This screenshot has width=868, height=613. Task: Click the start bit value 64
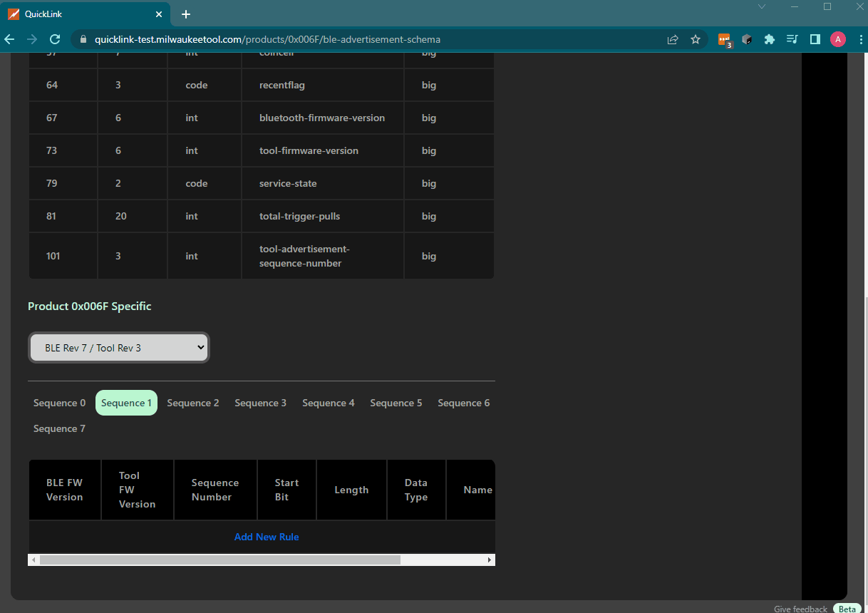(x=52, y=85)
